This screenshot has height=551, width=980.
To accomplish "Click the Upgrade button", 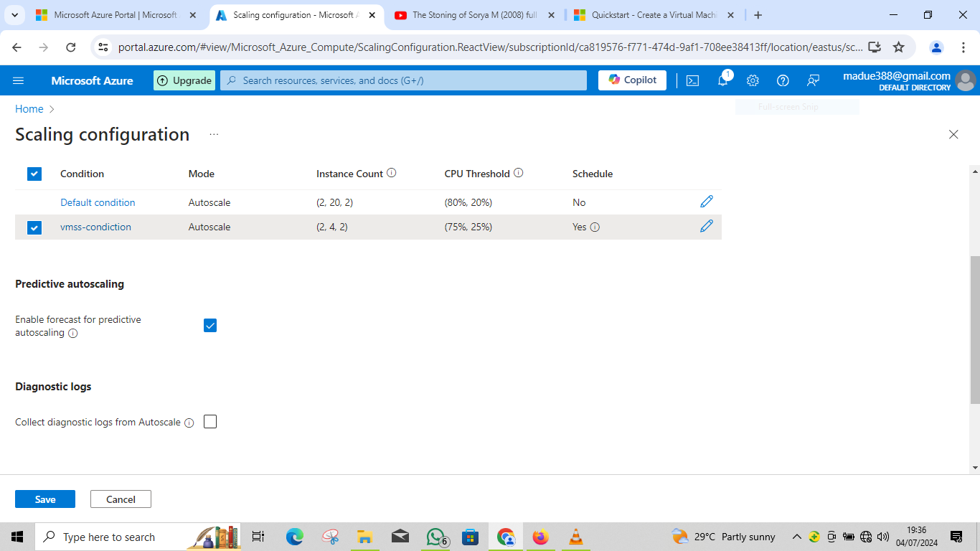I will tap(184, 80).
